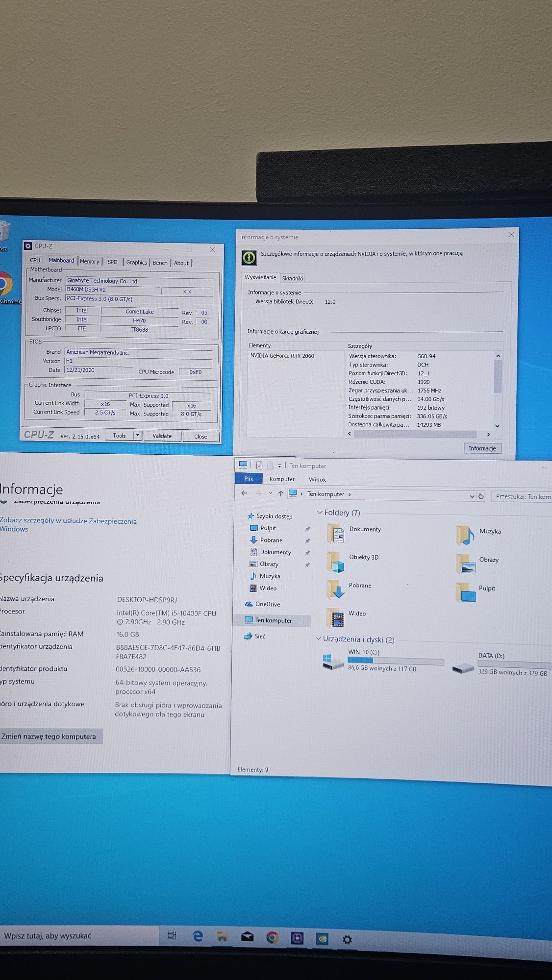
Task: Open the CPU-Z taskbar icon
Action: [297, 938]
